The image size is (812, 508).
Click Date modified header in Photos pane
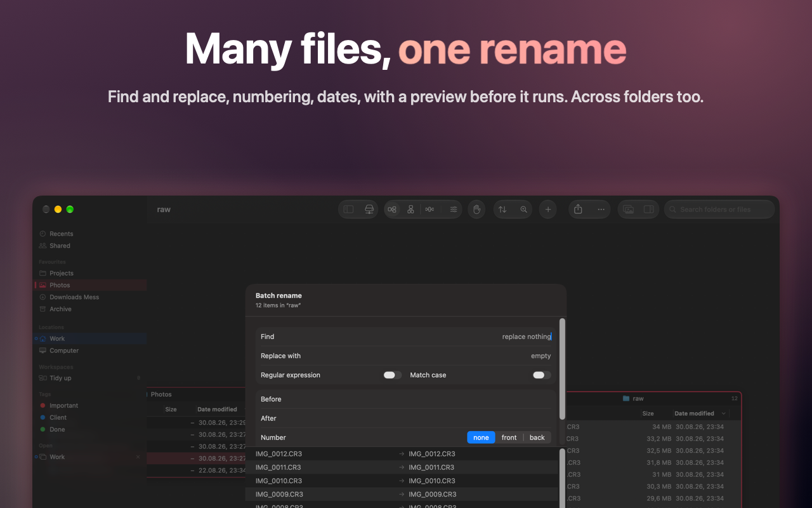[217, 410]
